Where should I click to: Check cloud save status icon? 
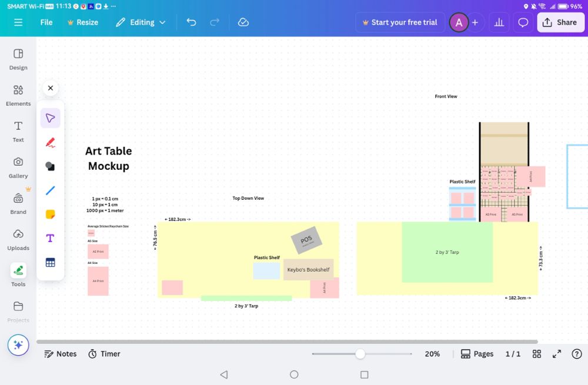pos(243,22)
